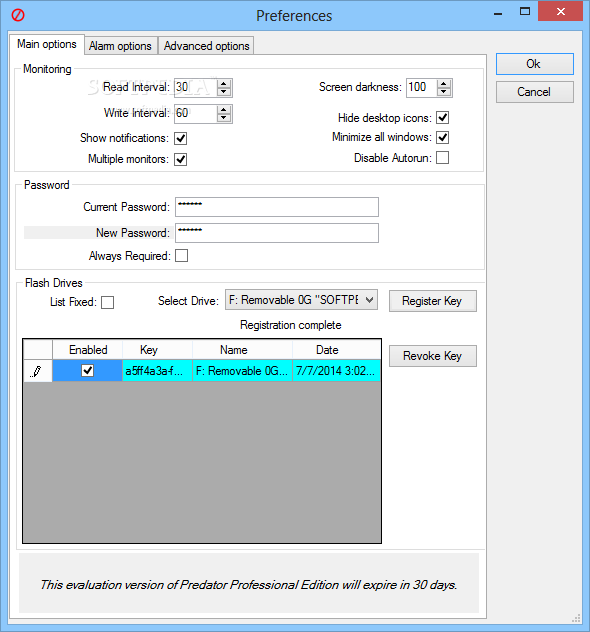This screenshot has height=632, width=590.
Task: Select the key cell a5ff4a3a-f...
Action: click(x=157, y=371)
